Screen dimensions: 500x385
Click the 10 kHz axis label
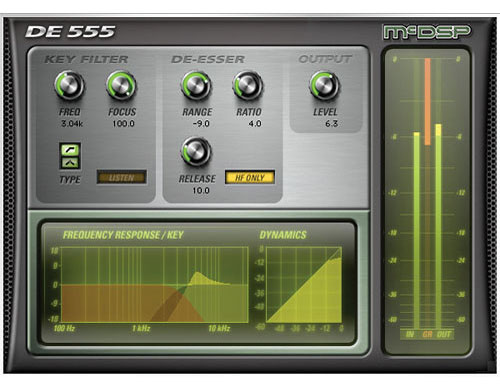(219, 329)
